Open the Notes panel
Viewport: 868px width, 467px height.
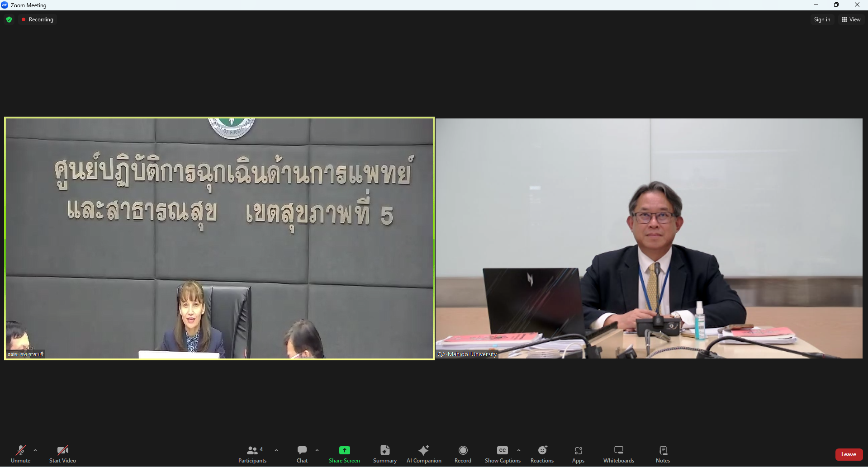663,454
